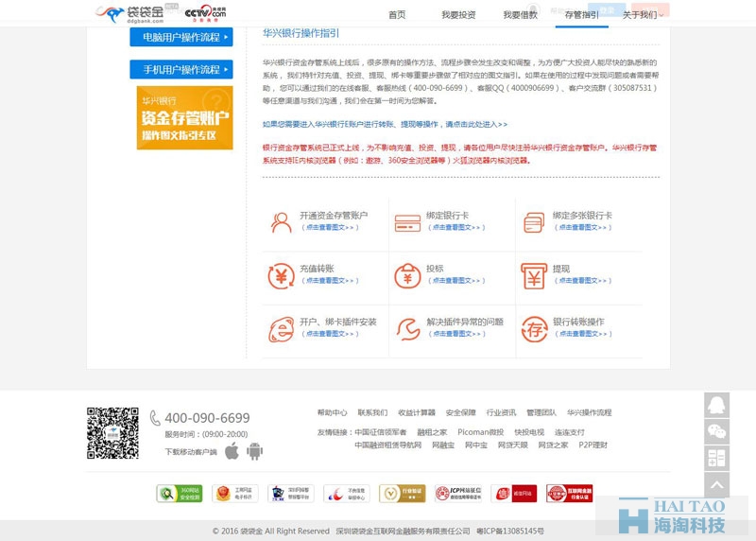The width and height of the screenshot is (756, 541).
Task: Open WeChat from the side floating bar
Action: coord(716,431)
